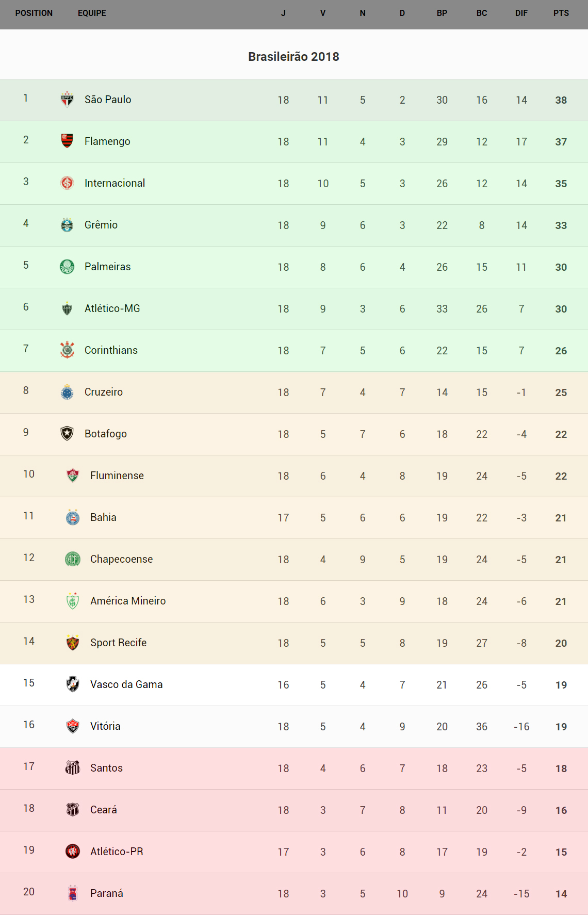The width and height of the screenshot is (588, 916).
Task: Open the Grêmio team name link
Action: coord(101,225)
